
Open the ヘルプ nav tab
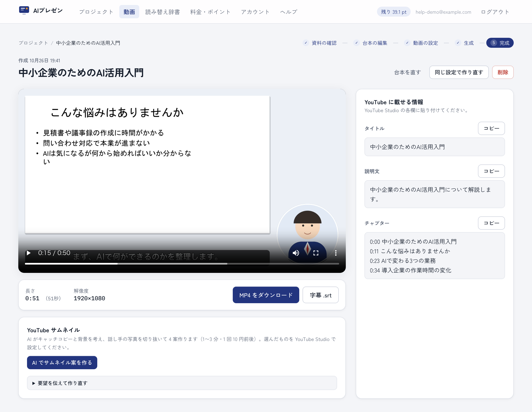click(x=289, y=12)
